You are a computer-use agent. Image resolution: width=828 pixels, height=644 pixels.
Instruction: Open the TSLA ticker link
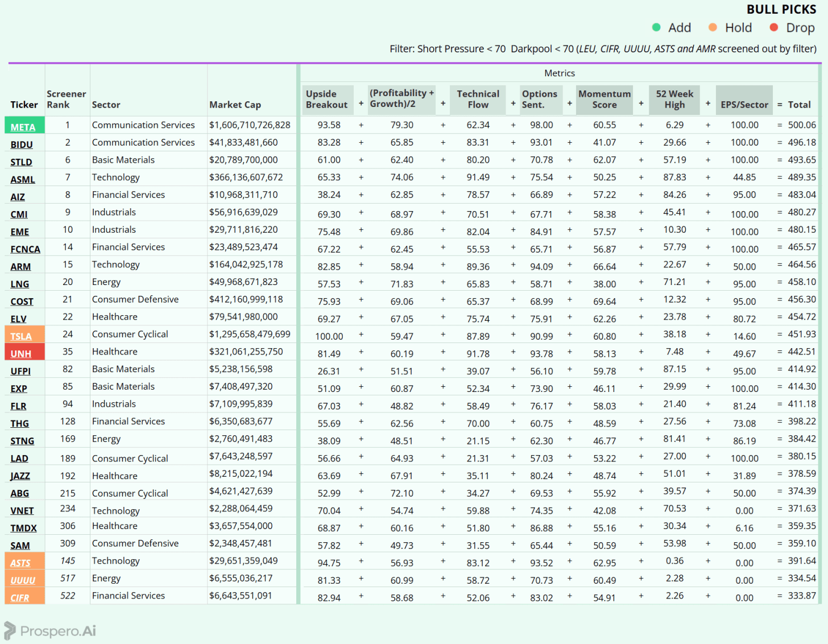pos(21,336)
